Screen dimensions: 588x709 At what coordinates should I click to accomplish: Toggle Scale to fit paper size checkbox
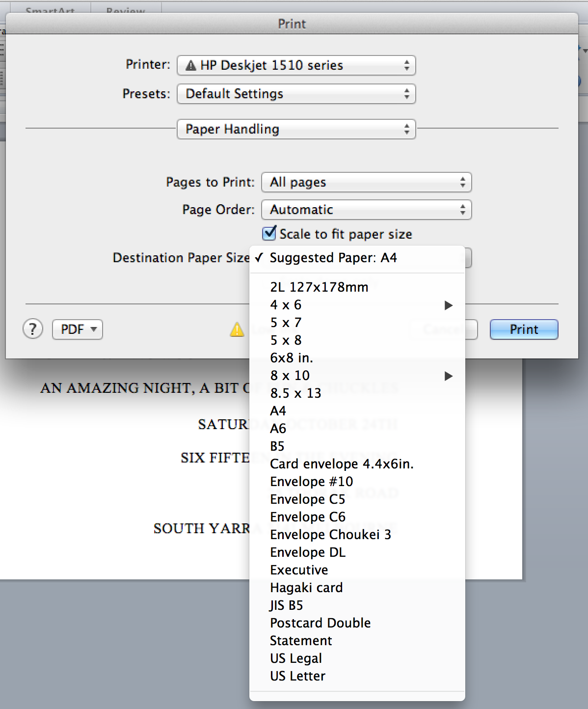click(x=269, y=233)
